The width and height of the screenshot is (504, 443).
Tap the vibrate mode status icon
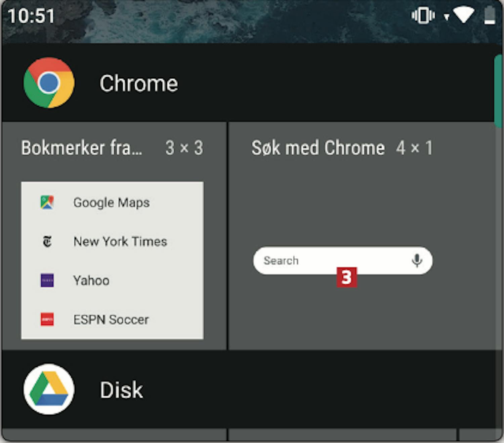tap(423, 15)
